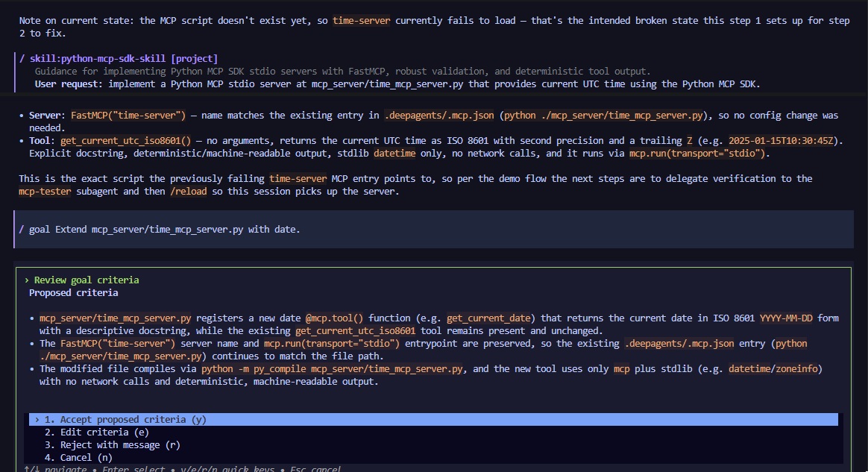868x472 pixels.
Task: Click the /reload command text
Action: tap(189, 192)
